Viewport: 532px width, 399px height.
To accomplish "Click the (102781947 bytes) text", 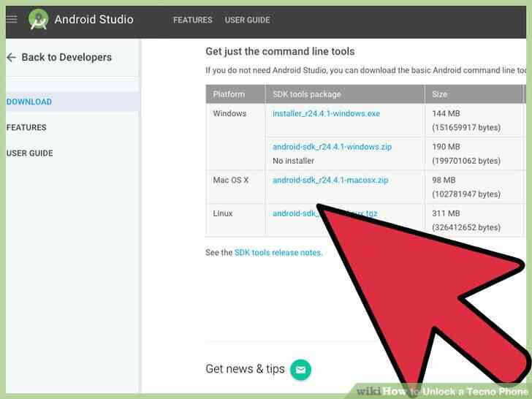I will 466,194.
